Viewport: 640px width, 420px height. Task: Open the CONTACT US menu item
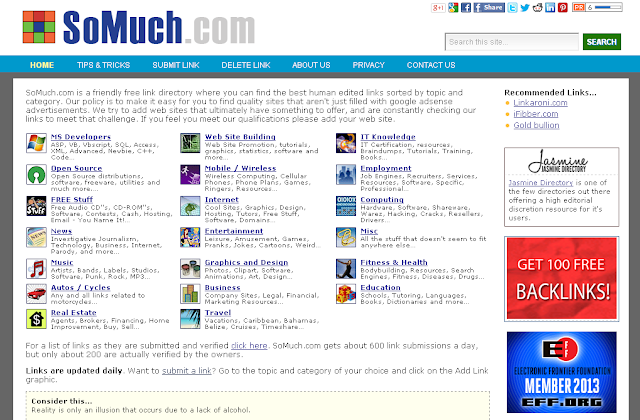pyautogui.click(x=431, y=65)
